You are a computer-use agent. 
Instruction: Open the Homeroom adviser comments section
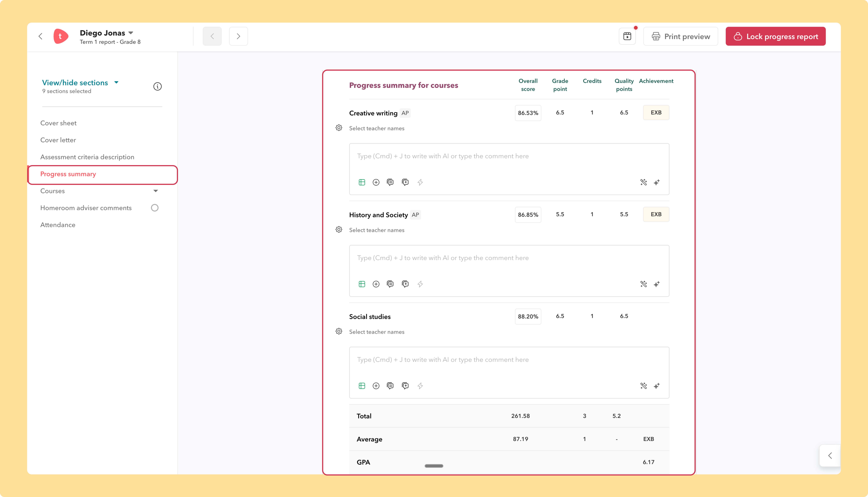point(86,208)
